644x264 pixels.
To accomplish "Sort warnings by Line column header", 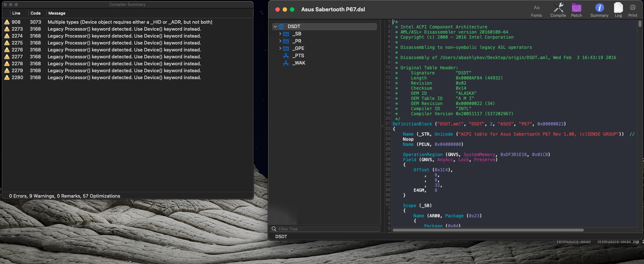I will click(x=16, y=13).
